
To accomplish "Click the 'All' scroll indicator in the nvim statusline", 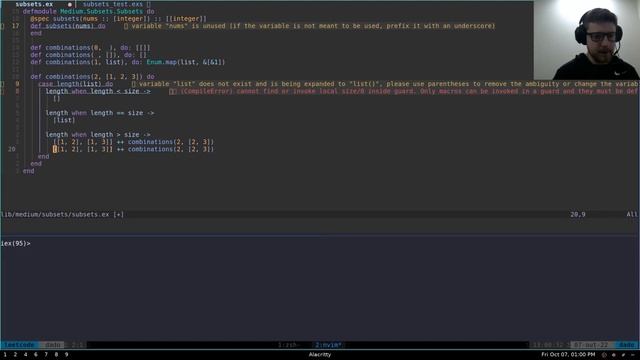I will pos(632,215).
